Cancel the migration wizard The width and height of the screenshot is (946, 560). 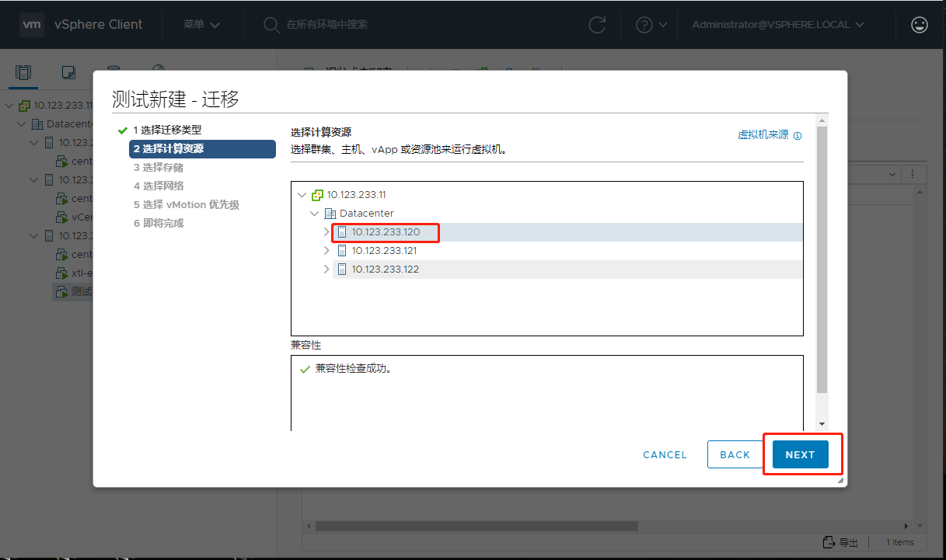[665, 454]
